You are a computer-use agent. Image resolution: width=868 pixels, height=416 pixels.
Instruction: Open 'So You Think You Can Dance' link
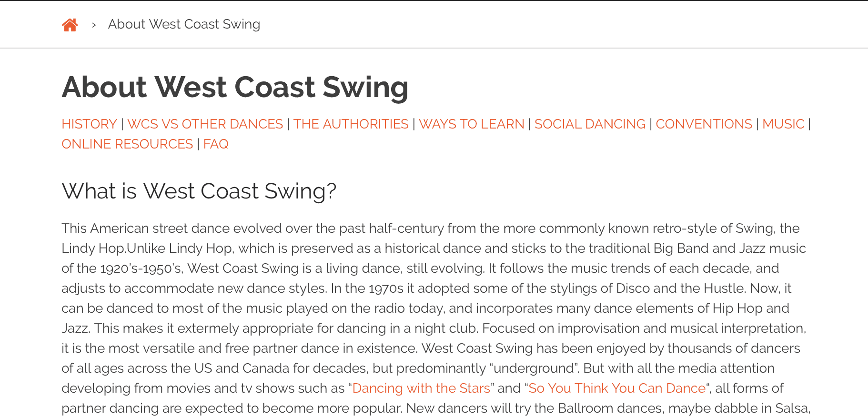[617, 388]
